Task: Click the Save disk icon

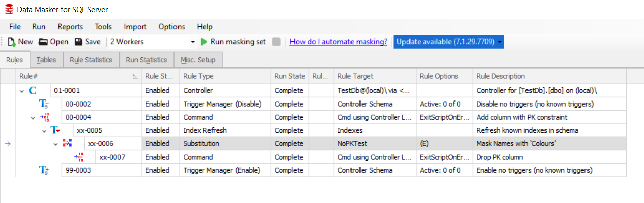Action: tap(79, 42)
